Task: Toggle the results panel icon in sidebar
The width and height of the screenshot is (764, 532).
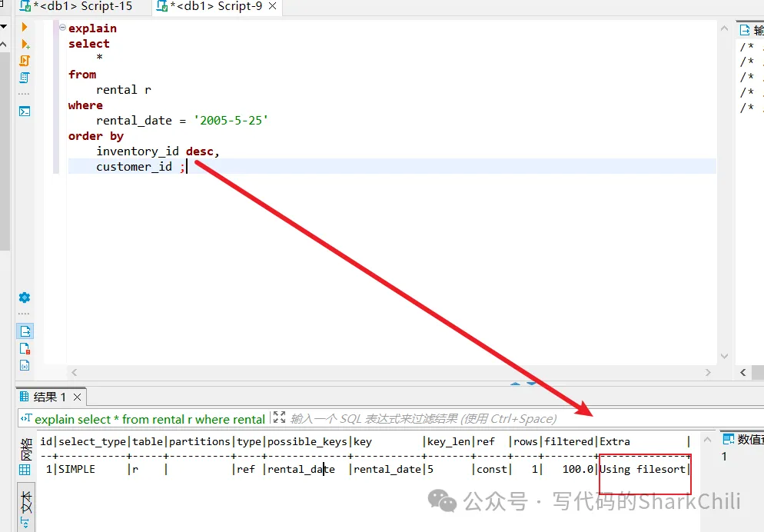Action: [x=25, y=331]
